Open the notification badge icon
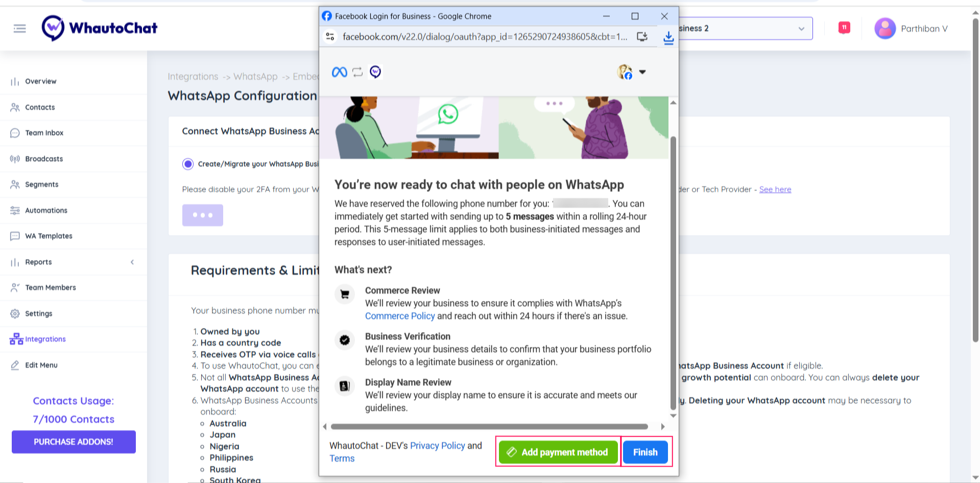This screenshot has height=483, width=980. pos(844,28)
